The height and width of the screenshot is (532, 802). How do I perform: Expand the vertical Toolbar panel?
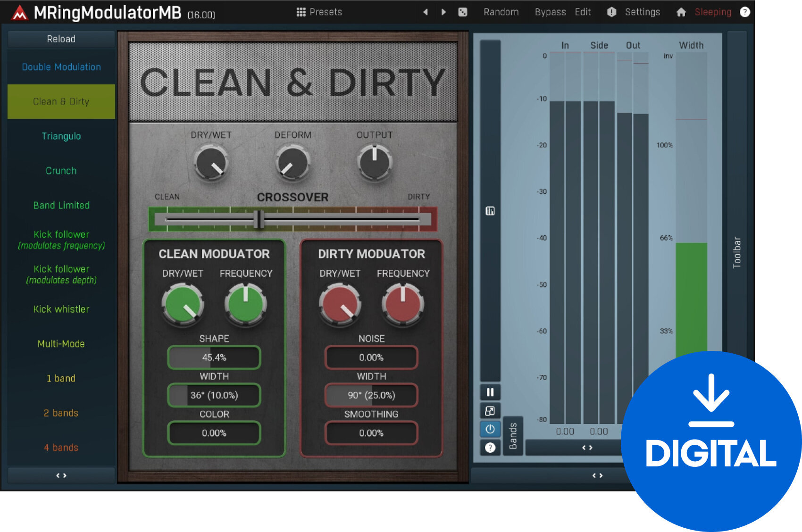[737, 252]
